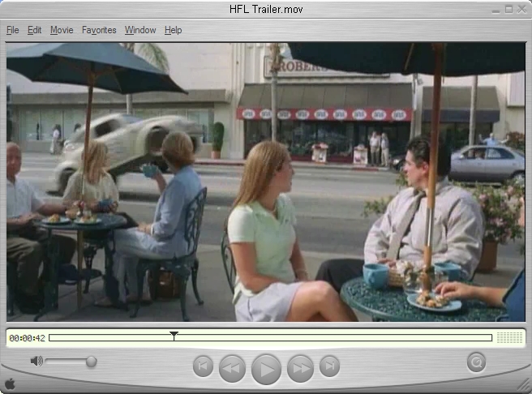Click the movie video frame
Image resolution: width=532 pixels, height=394 pixels.
tap(266, 182)
